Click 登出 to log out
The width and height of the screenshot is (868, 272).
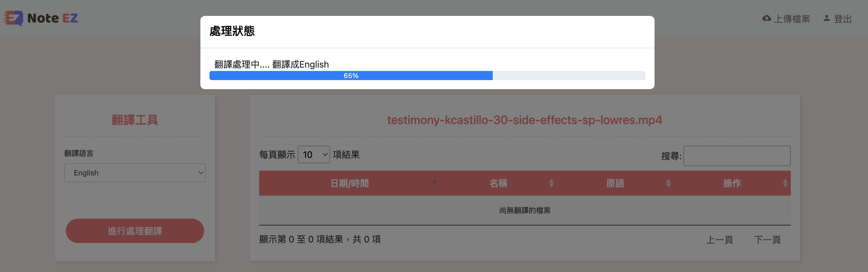pos(843,19)
